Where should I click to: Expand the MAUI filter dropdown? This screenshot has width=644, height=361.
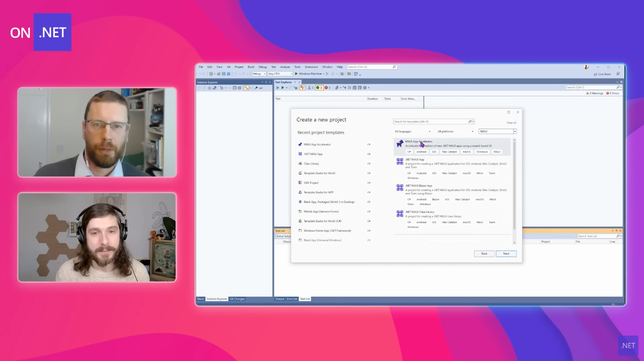514,131
